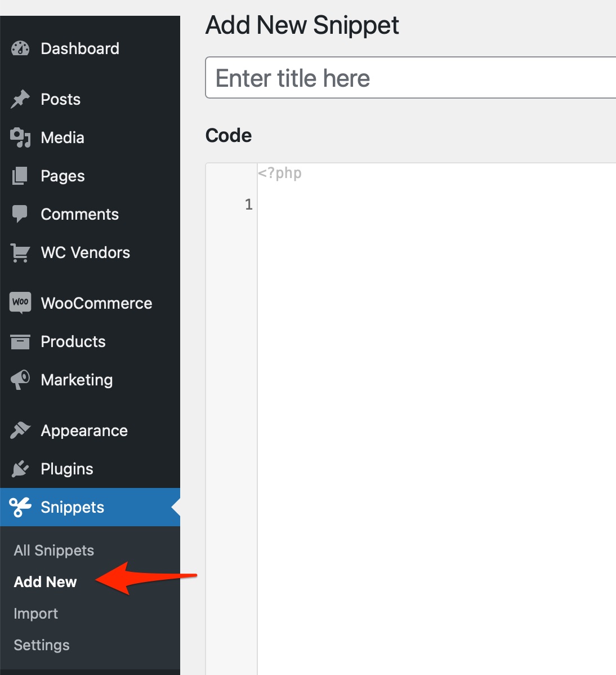Open Snippets Settings submenu link
The width and height of the screenshot is (616, 675).
tap(42, 645)
